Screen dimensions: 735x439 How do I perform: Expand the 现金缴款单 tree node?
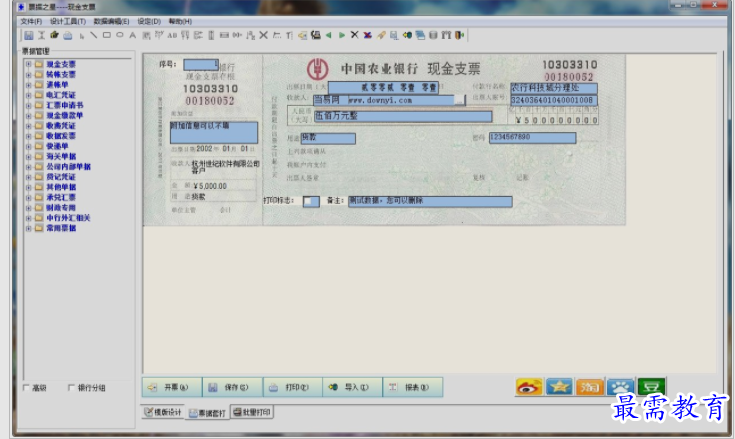[29, 115]
